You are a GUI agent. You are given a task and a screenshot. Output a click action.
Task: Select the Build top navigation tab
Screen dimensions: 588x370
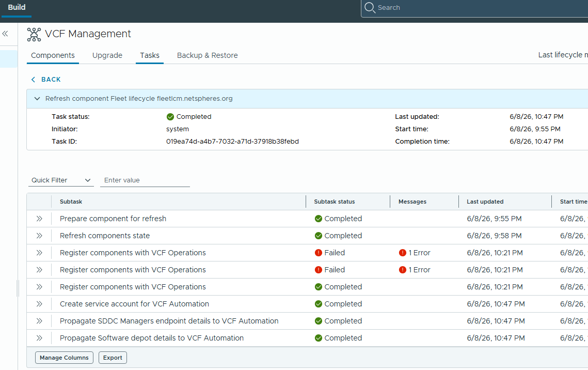(17, 8)
